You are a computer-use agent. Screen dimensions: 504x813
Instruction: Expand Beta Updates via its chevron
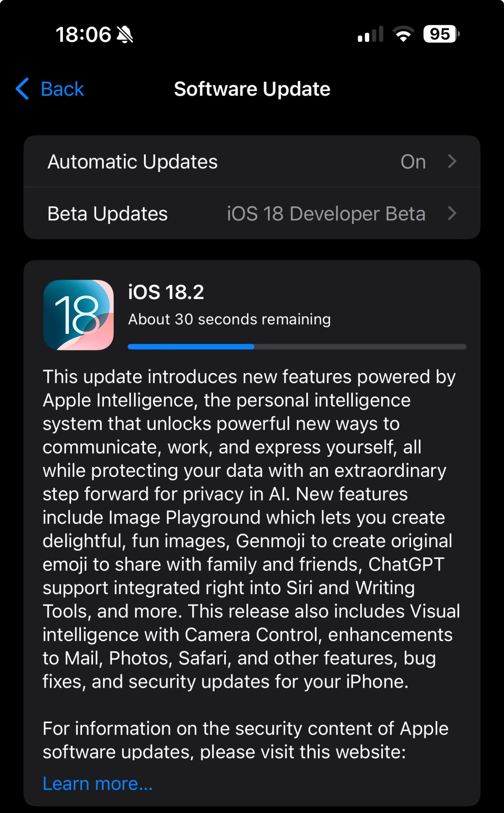point(452,213)
